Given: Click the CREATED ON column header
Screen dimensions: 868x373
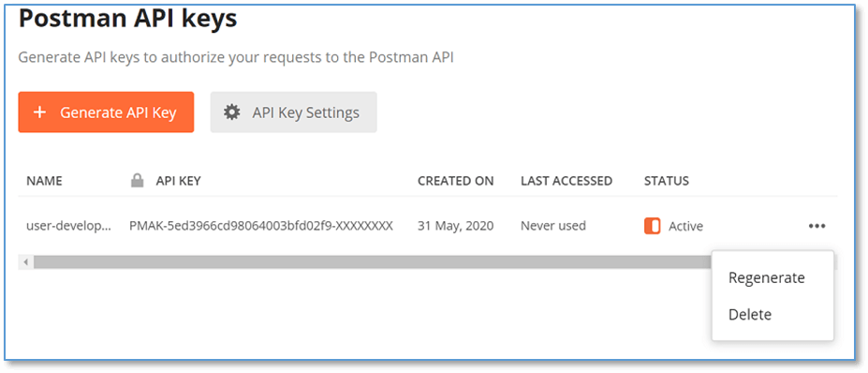Looking at the screenshot, I should click(456, 181).
